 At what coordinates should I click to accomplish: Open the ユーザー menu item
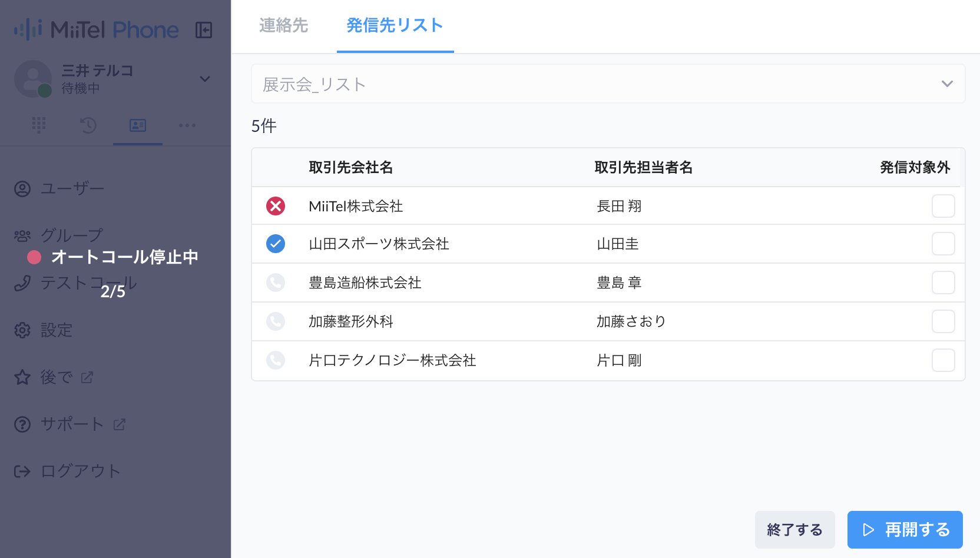[72, 189]
